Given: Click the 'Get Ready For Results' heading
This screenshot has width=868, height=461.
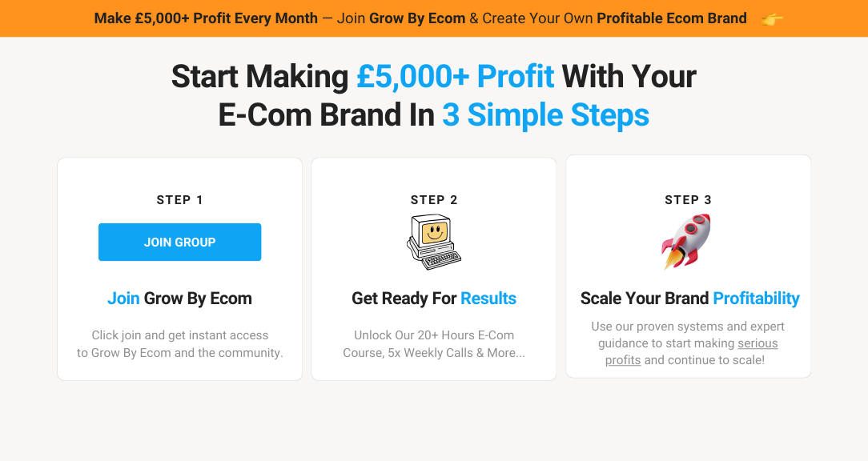Looking at the screenshot, I should pyautogui.click(x=433, y=298).
